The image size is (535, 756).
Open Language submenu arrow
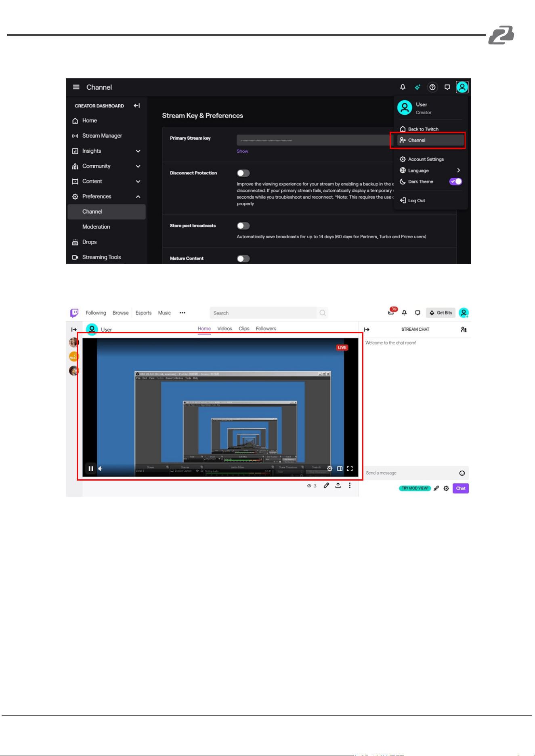[x=458, y=170]
